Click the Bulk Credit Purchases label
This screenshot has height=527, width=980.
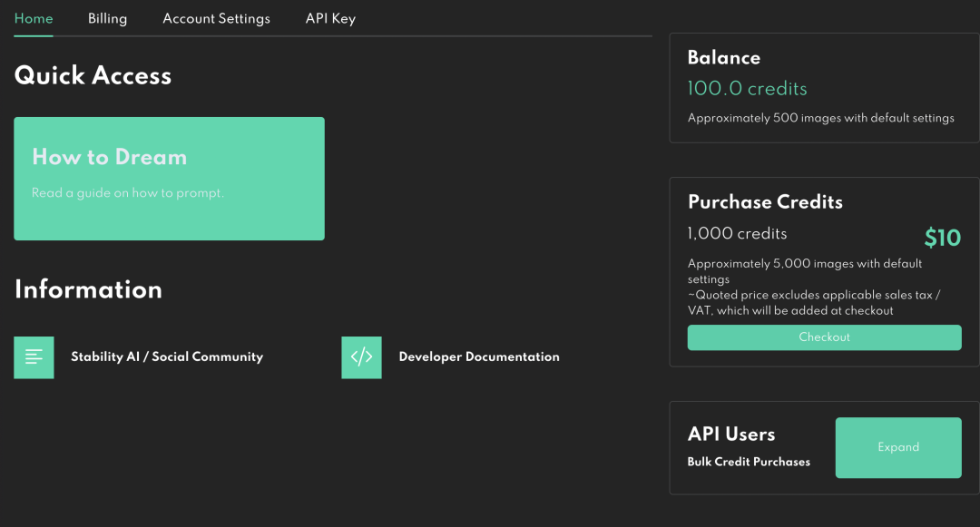(x=749, y=462)
